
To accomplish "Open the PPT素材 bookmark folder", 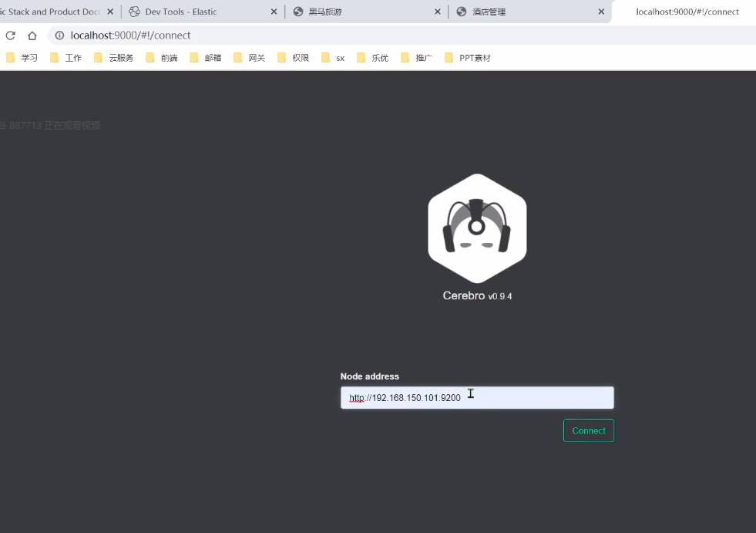I will point(468,58).
